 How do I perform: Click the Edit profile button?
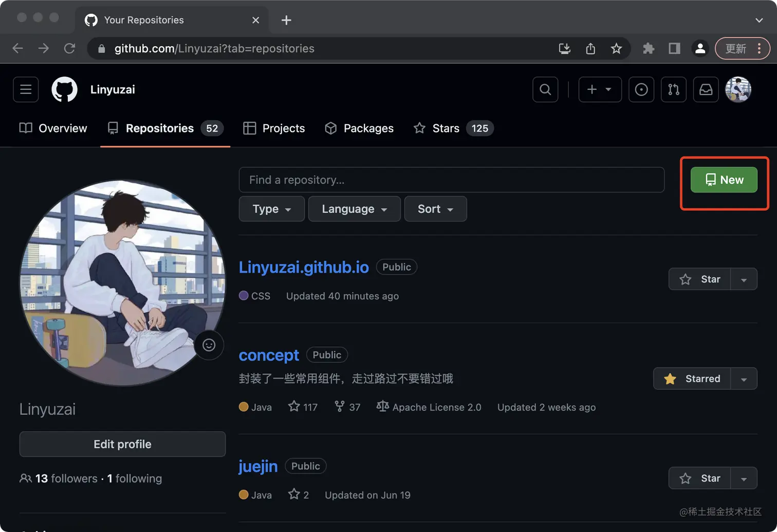coord(122,444)
